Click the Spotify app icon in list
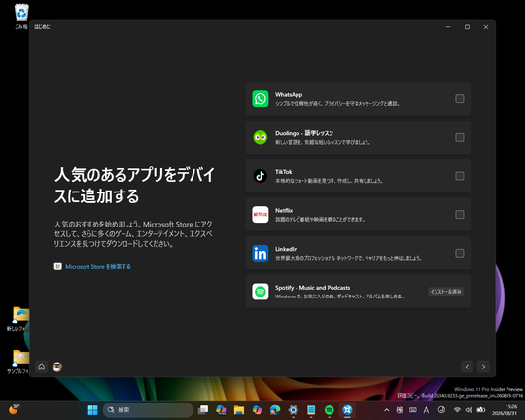Screen dimensions: 525x420 (x=261, y=292)
